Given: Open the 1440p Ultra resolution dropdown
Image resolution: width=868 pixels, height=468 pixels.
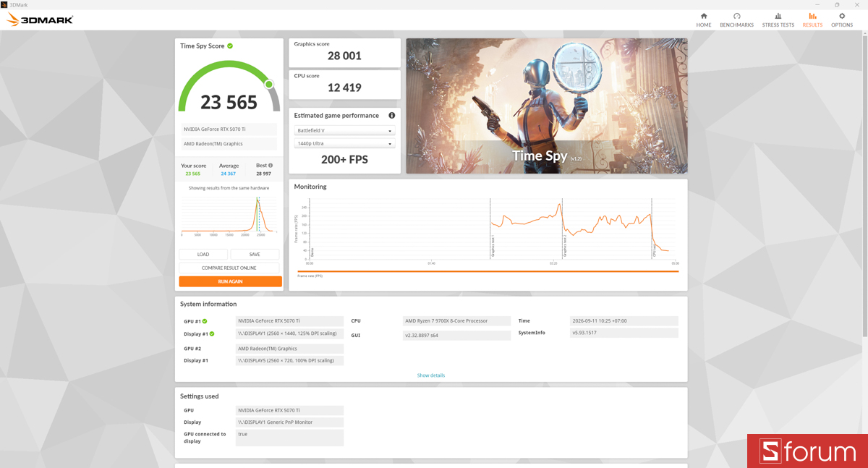Looking at the screenshot, I should click(344, 144).
